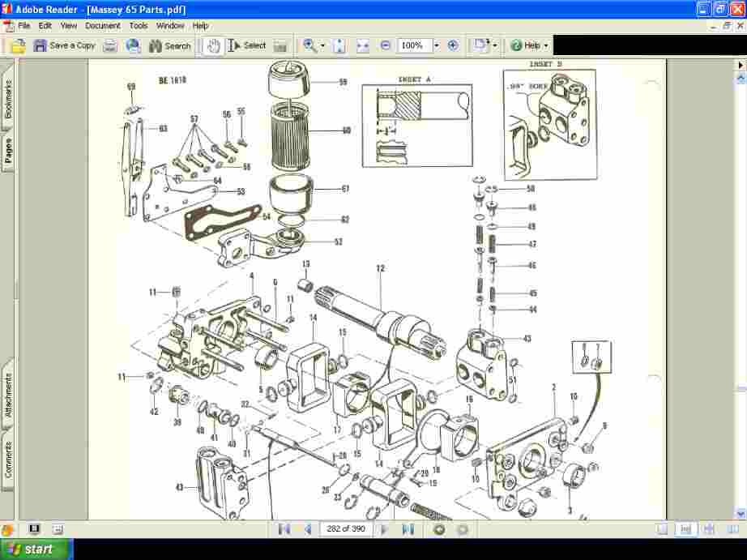This screenshot has width=747, height=560.
Task: Switch to Continuous page layout
Action: (x=685, y=529)
